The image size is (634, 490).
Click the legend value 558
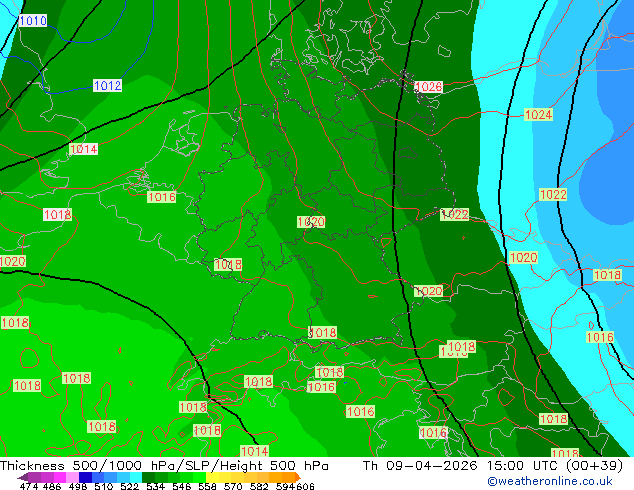point(207,486)
